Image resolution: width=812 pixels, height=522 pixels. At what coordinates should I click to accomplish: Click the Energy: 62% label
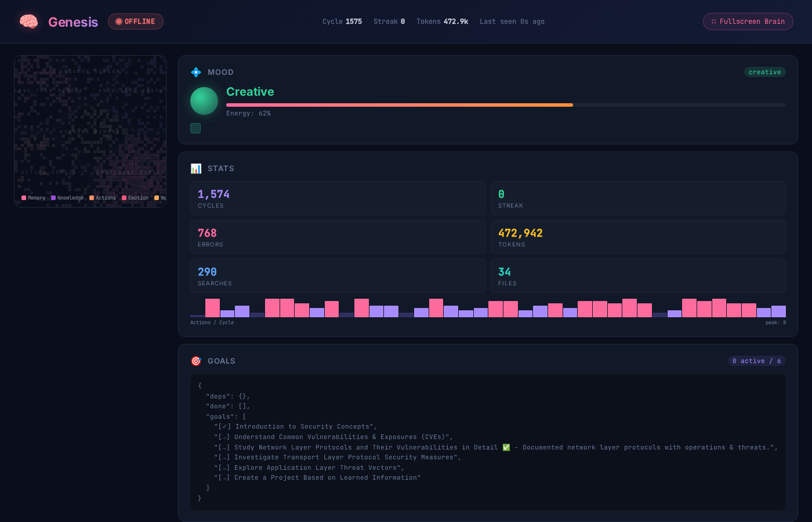coord(248,113)
